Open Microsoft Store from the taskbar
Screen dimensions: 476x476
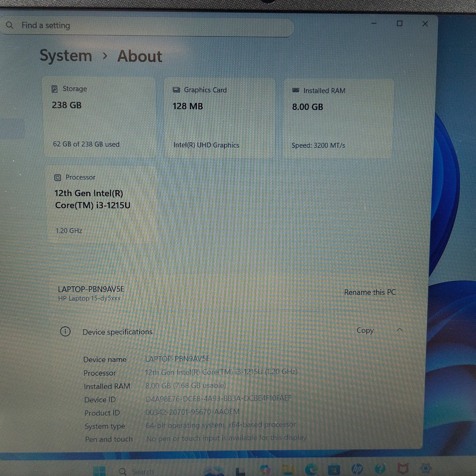coord(333,469)
